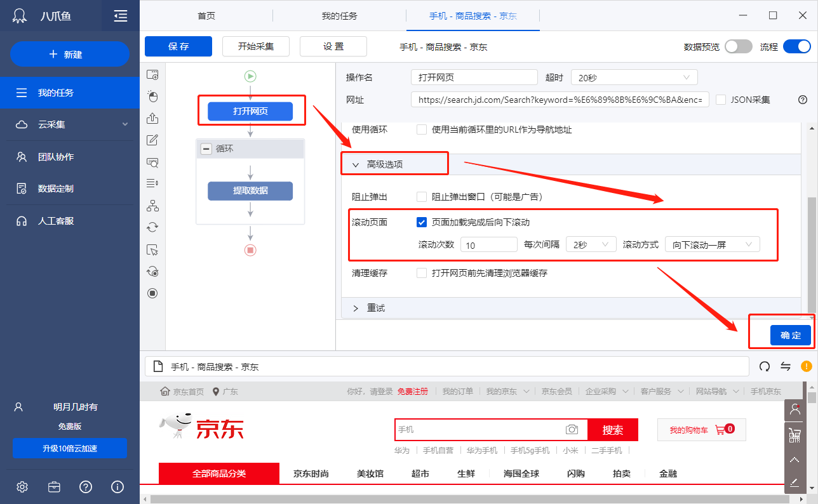Click the switch arrows icon in browser bar
Screen dimensions: 818x504
[x=786, y=366]
